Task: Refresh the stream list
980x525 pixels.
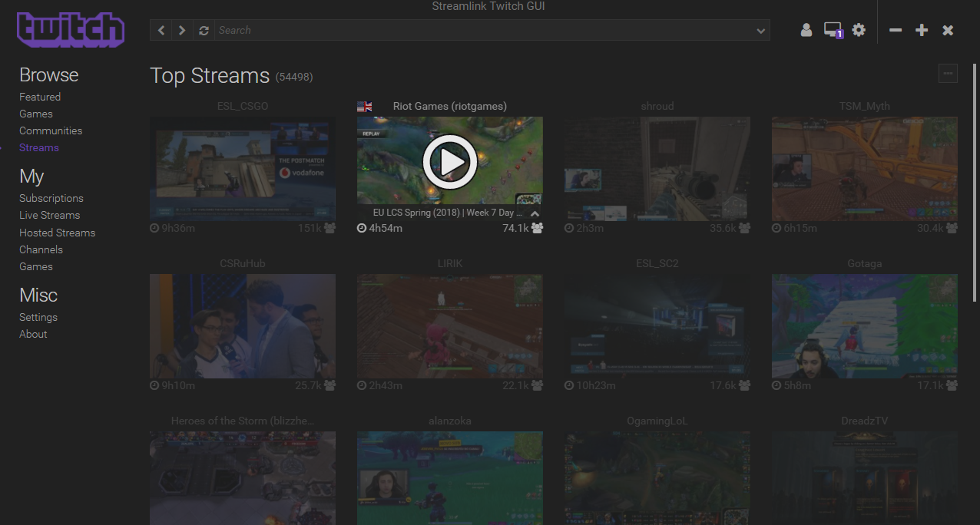Action: [x=203, y=30]
